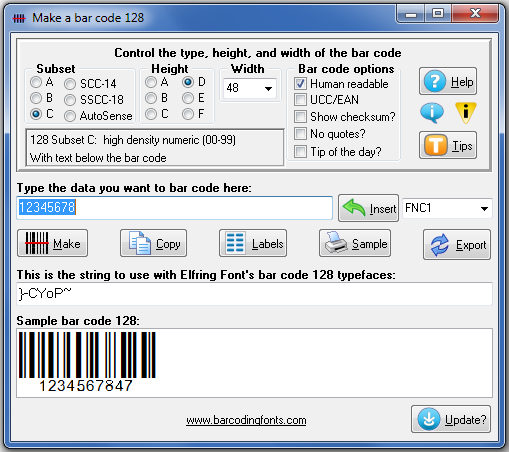Open the FNC1 function dropdown
This screenshot has height=452, width=509.
click(447, 208)
